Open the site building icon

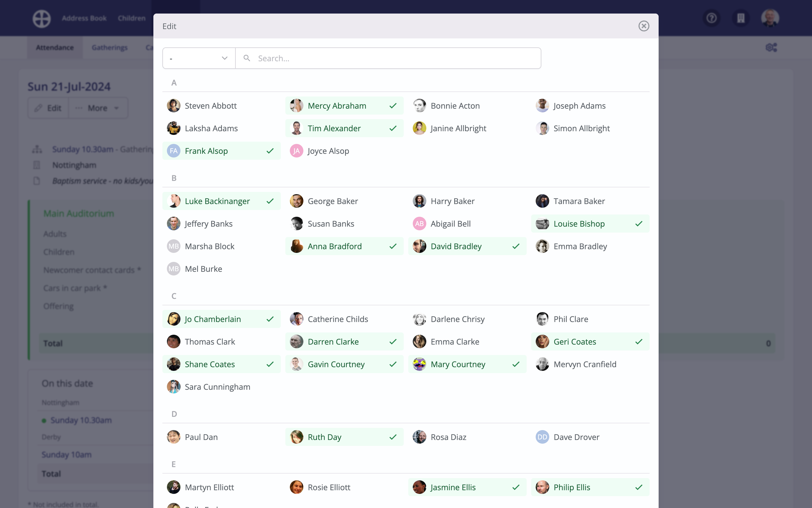741,18
